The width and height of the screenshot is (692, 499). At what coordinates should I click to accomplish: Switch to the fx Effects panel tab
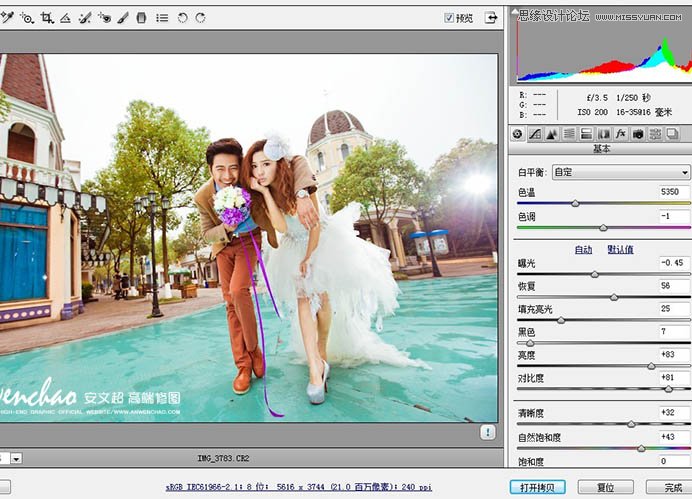click(620, 133)
